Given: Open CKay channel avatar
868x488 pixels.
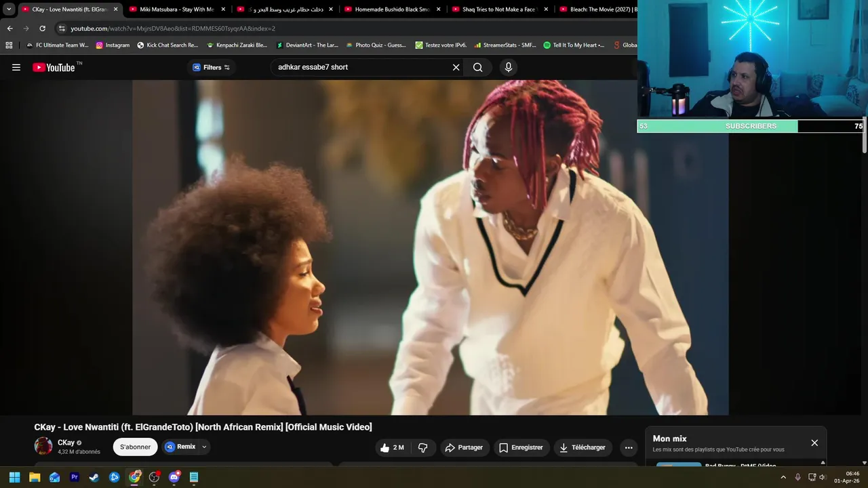Looking at the screenshot, I should [x=43, y=446].
